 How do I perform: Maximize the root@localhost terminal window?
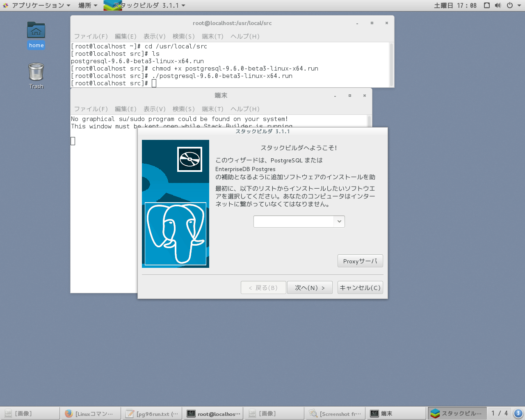click(372, 23)
